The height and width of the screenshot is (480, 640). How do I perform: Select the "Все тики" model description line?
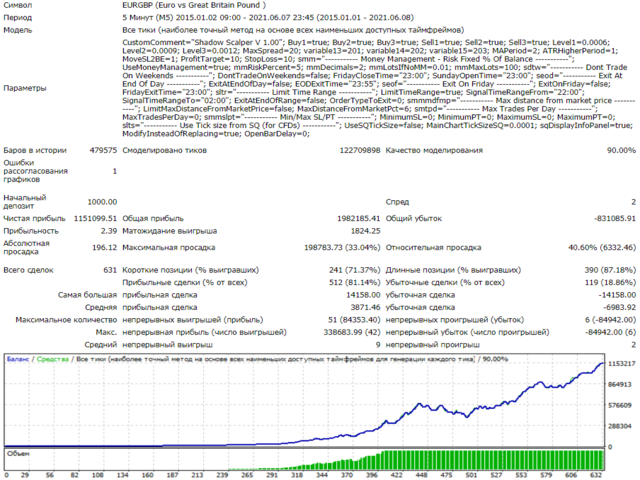pyautogui.click(x=293, y=30)
